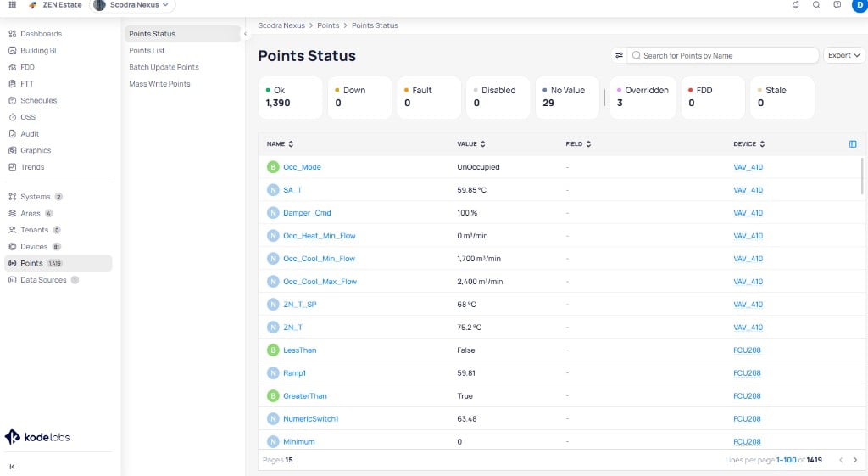Open the global search magnifier icon

[816, 4]
